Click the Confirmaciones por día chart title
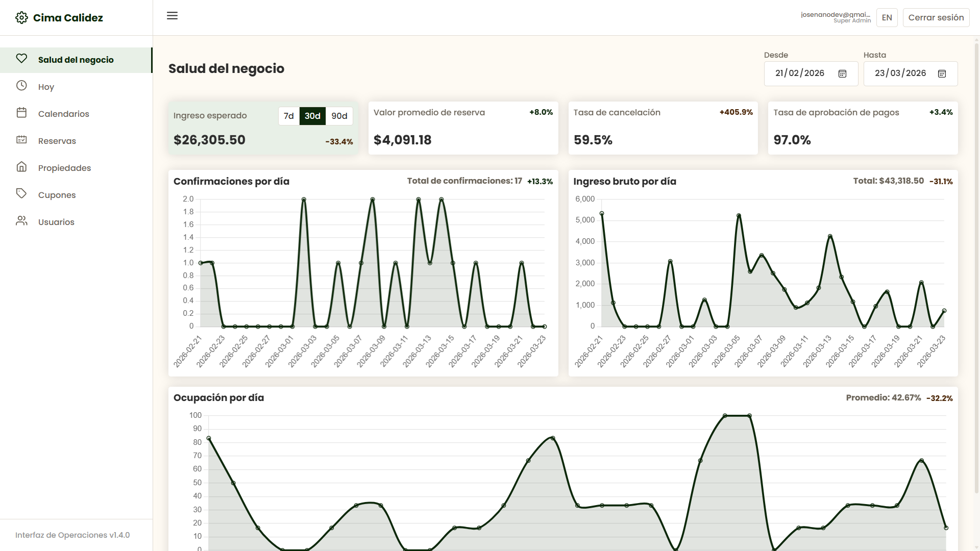 231,182
